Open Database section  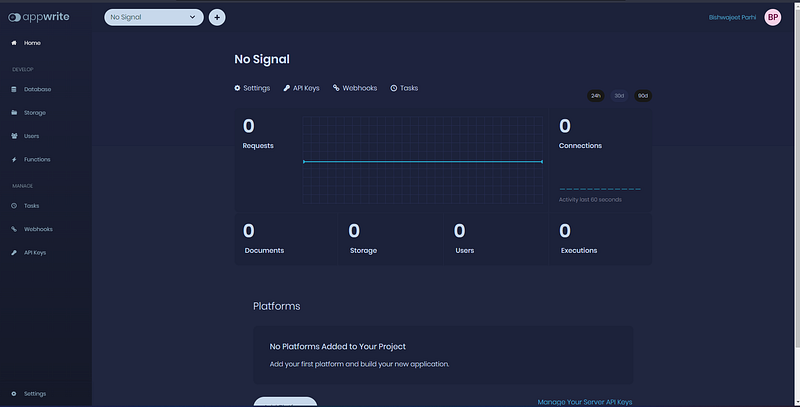[37, 89]
